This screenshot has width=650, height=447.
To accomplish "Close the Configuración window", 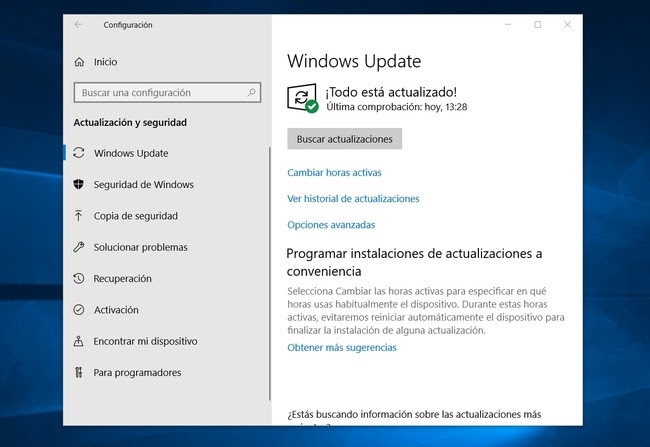I will point(568,25).
